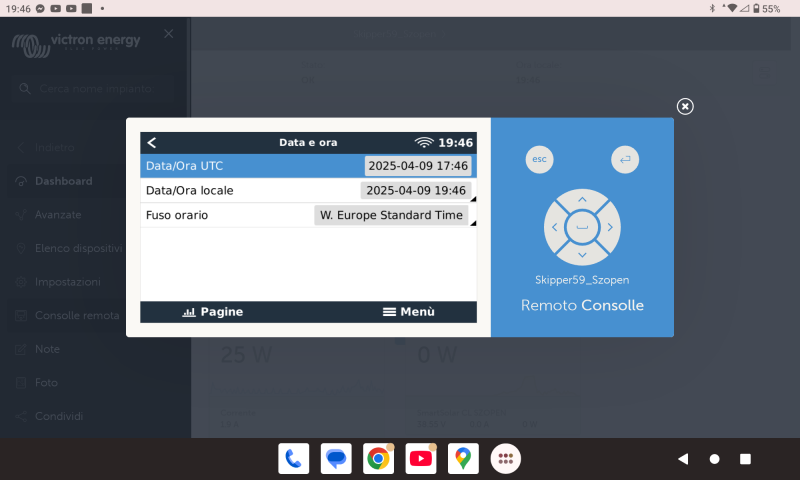Click the left arrow on the D-pad
This screenshot has width=800, height=480.
555,228
